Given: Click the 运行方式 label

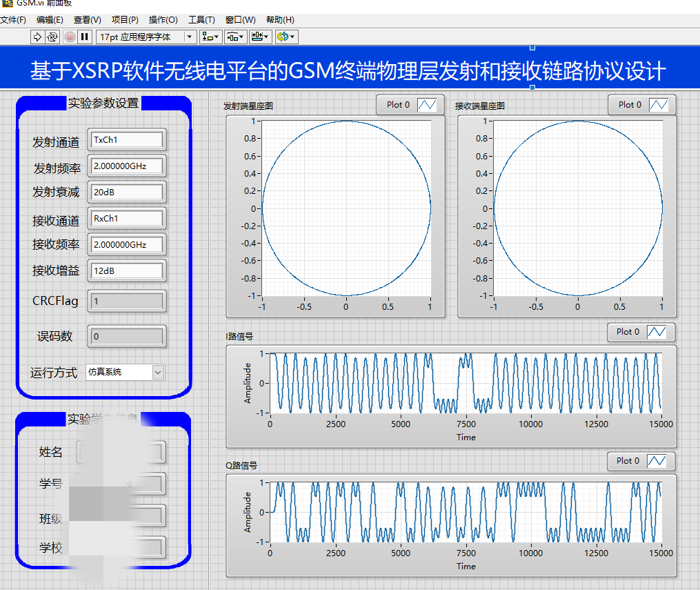Looking at the screenshot, I should pos(54,373).
